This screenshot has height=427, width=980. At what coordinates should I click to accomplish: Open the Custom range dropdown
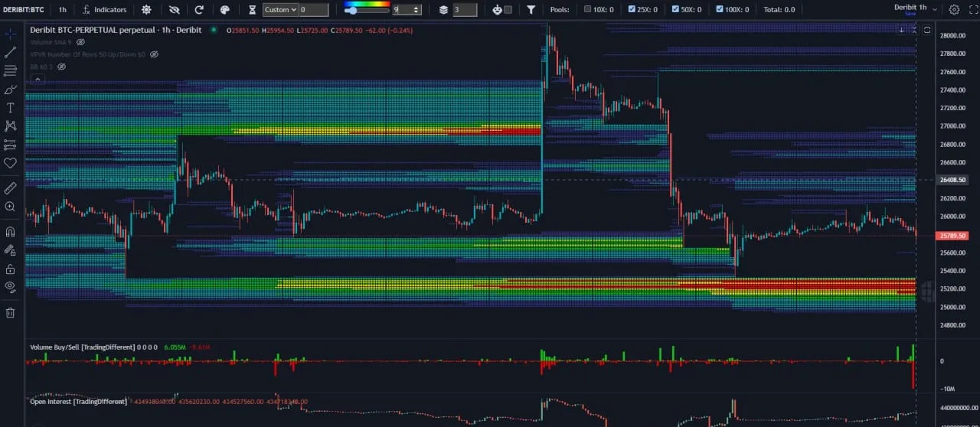coord(280,10)
